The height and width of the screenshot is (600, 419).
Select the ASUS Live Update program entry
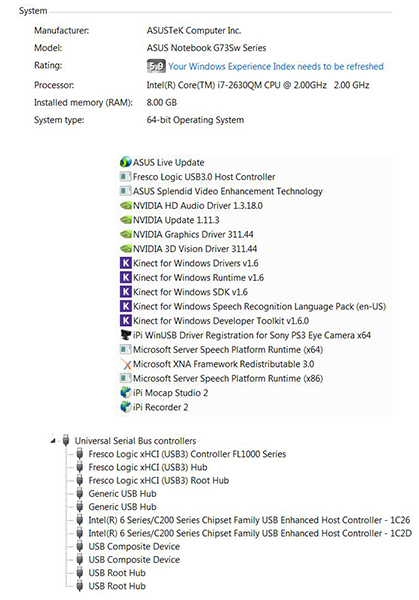(168, 163)
